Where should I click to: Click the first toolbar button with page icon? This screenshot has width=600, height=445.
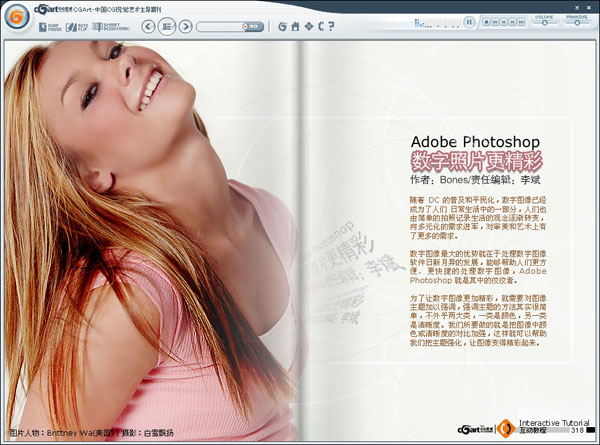coord(50,27)
